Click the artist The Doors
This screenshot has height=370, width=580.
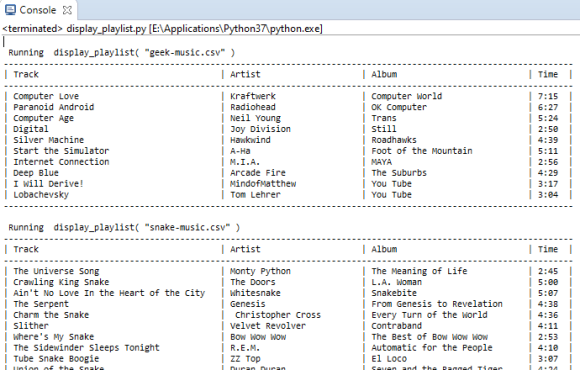(x=253, y=282)
